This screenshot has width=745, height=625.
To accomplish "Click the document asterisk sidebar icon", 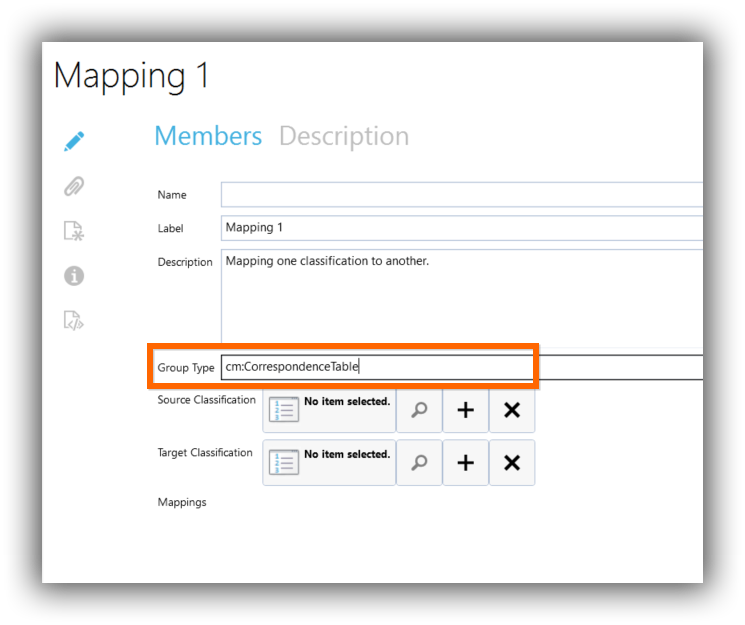I will pos(74,231).
